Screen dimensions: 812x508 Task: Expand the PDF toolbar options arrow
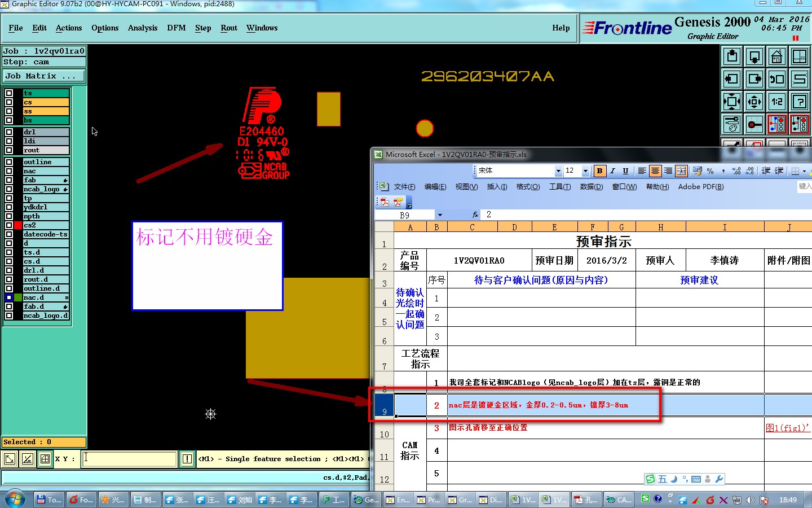[409, 203]
